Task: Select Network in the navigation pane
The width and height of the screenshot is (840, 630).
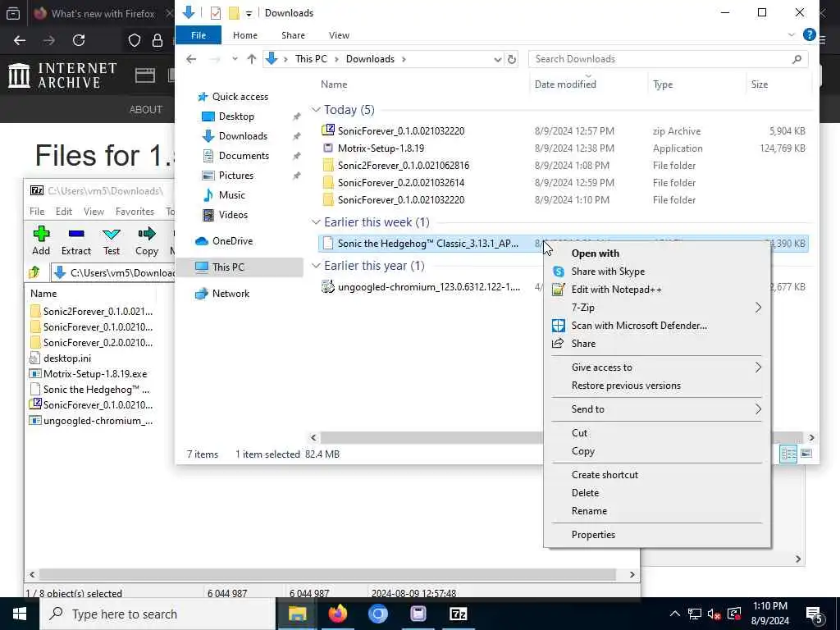Action: (x=231, y=294)
